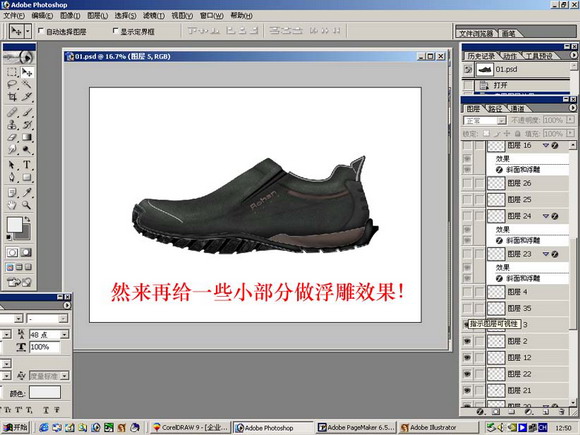
Task: Collapse effects of layer 23
Action: pyautogui.click(x=546, y=254)
